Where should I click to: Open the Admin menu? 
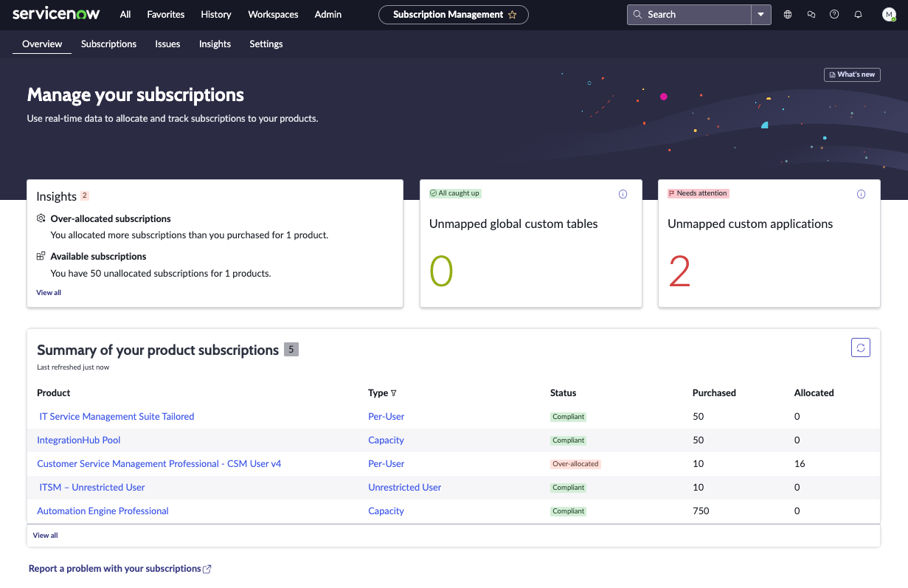tap(328, 15)
